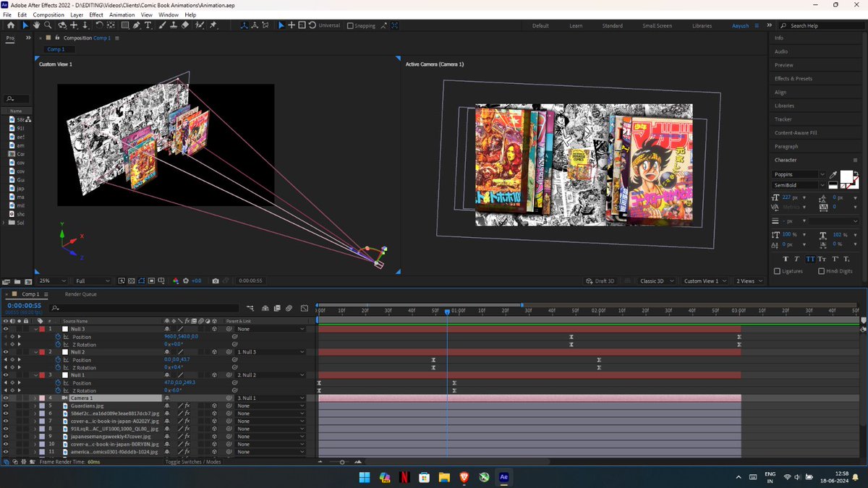Click the current time display 0:00:00:55
Screen dimensions: 868x488
pyautogui.click(x=24, y=306)
